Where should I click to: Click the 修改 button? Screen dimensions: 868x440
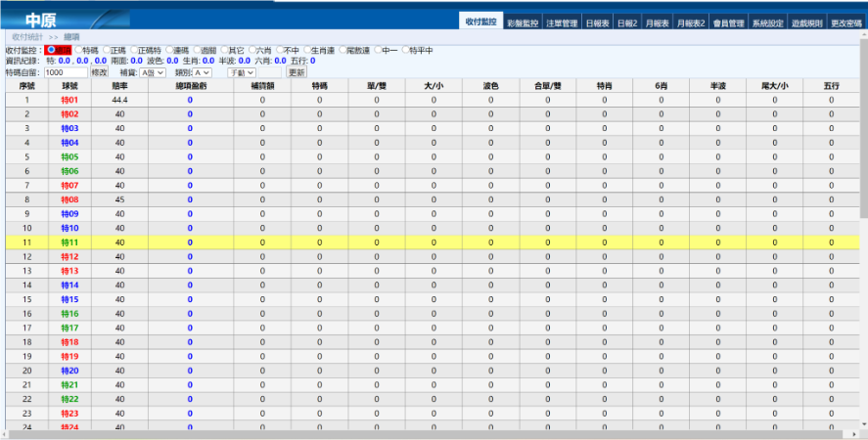pyautogui.click(x=100, y=72)
